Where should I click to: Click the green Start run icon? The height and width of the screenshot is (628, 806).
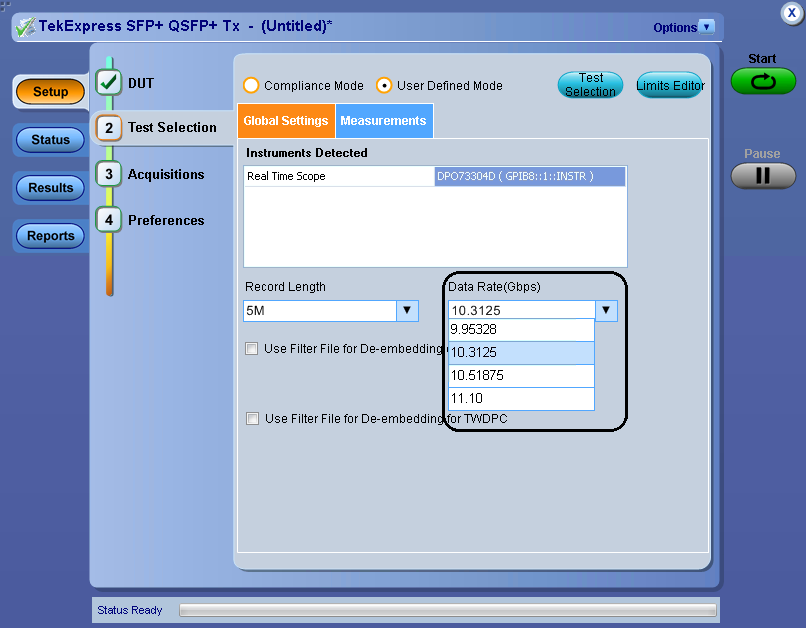point(762,81)
